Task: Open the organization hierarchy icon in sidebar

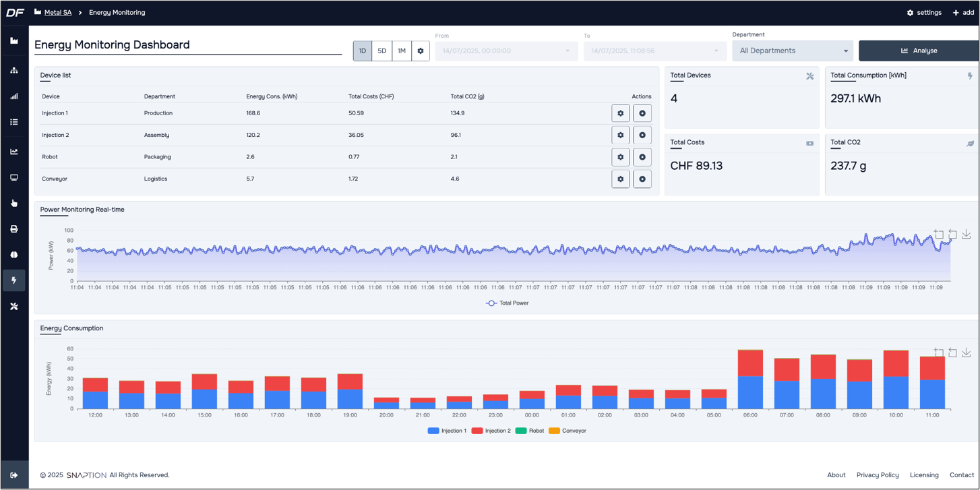Action: click(x=14, y=69)
